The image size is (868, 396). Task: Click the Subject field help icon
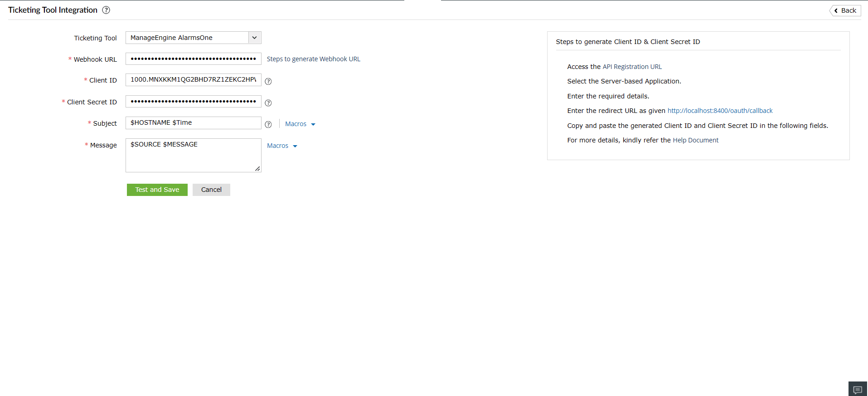268,124
